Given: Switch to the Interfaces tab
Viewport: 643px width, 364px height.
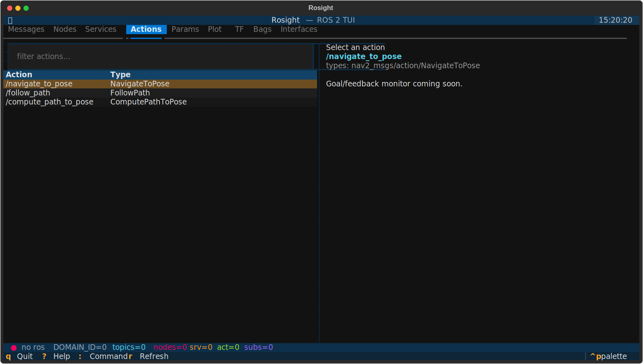Looking at the screenshot, I should click(299, 29).
